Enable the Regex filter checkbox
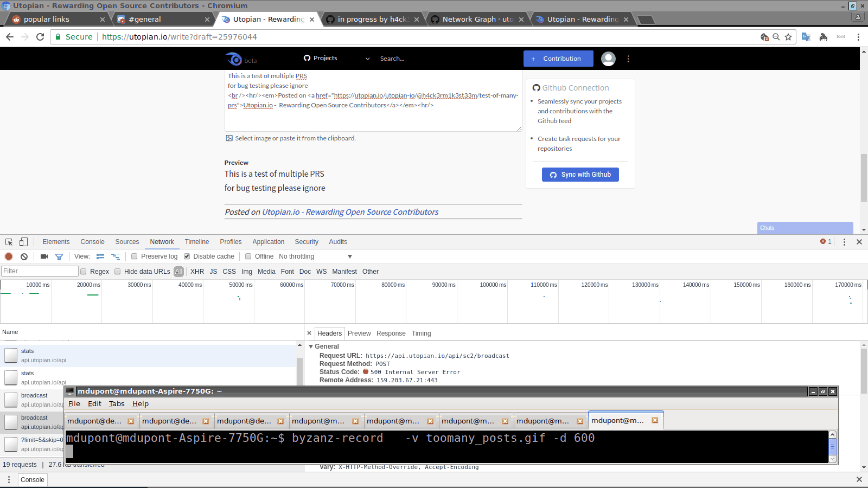Screen dimensions: 868x488 (x=83, y=272)
